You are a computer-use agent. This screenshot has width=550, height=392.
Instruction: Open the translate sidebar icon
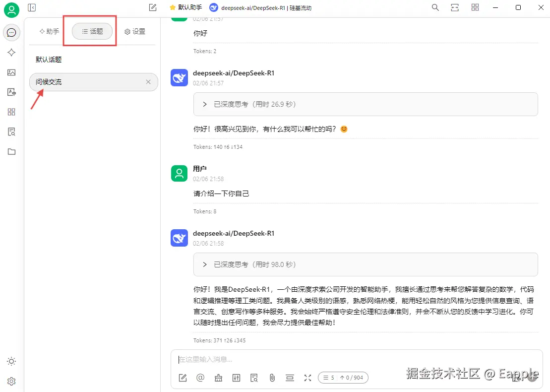point(11,92)
